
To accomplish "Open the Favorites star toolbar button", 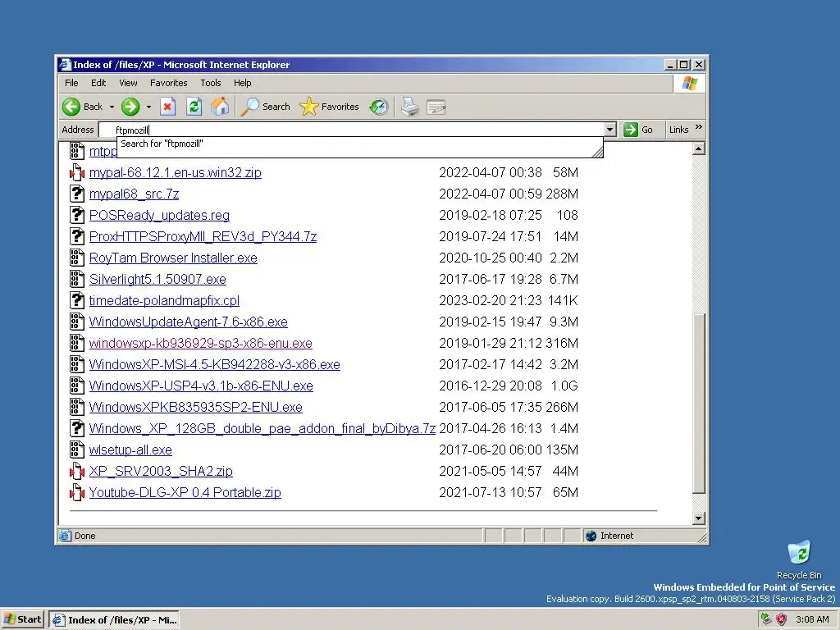I will tap(329, 107).
